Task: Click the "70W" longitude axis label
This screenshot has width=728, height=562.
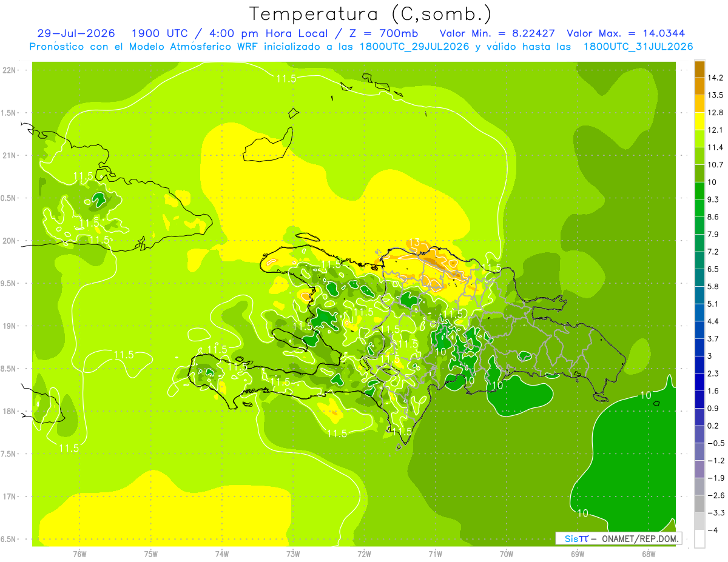Action: coord(507,554)
